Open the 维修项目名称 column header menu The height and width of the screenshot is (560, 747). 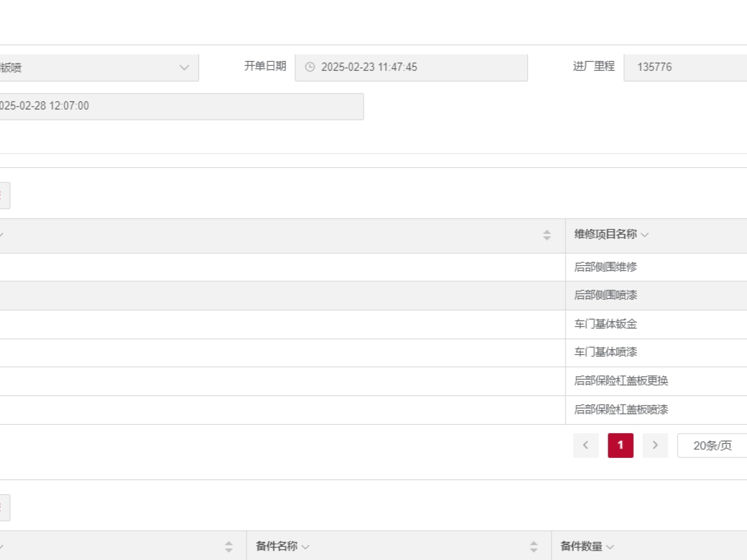(645, 235)
